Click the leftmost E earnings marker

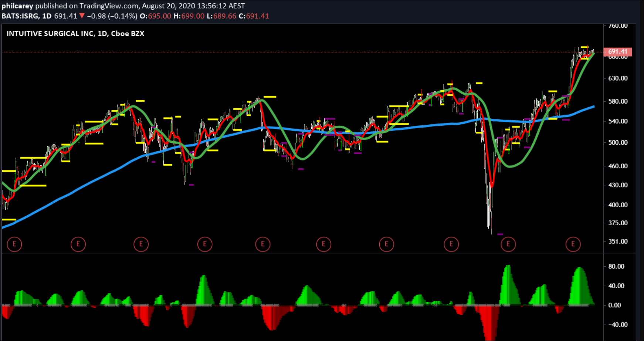coord(14,244)
